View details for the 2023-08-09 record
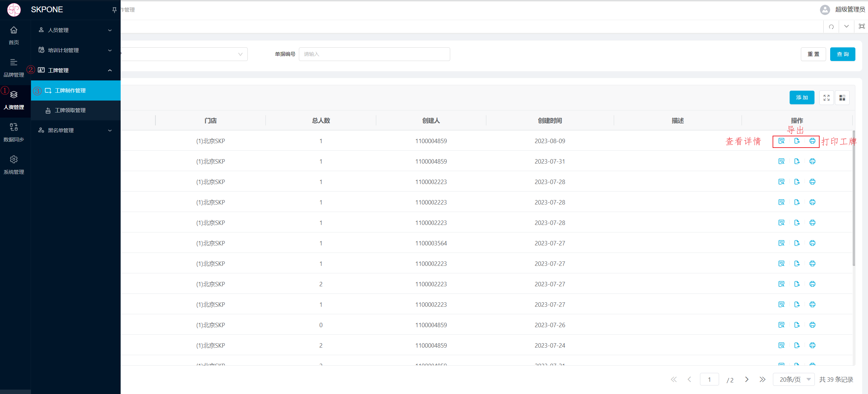This screenshot has width=868, height=394. tap(781, 141)
